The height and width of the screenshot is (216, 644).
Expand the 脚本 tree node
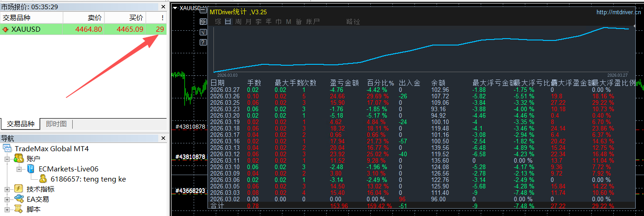pyautogui.click(x=7, y=209)
